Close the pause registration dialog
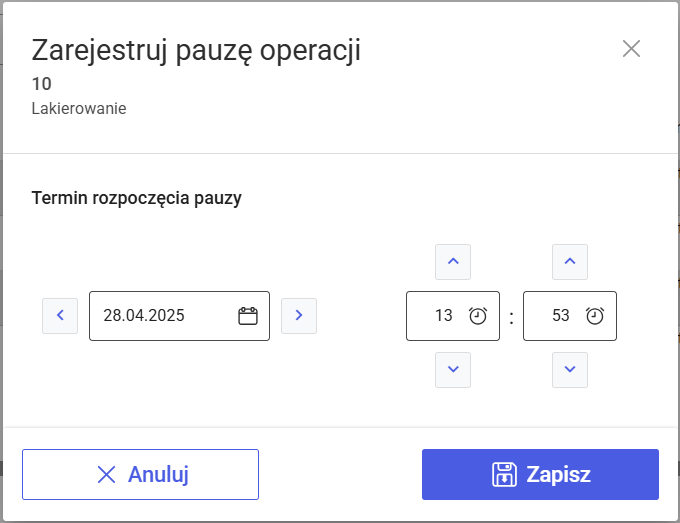680x523 pixels. (x=631, y=49)
